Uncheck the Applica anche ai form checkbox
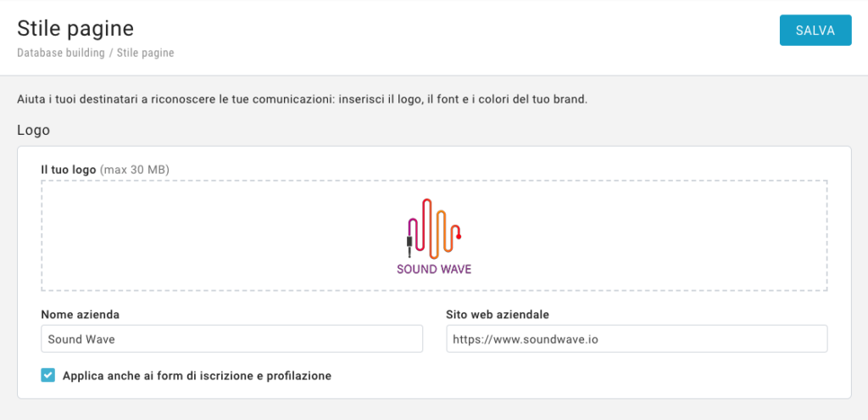The width and height of the screenshot is (868, 420). tap(48, 375)
